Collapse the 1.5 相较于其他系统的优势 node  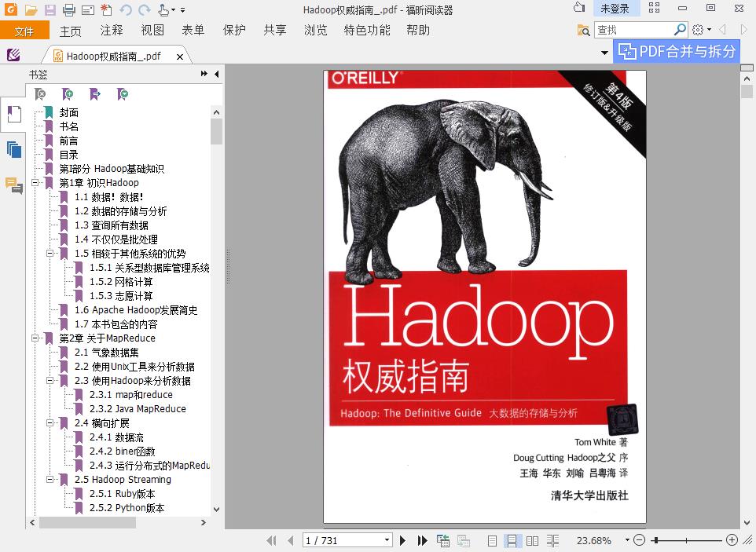pyautogui.click(x=50, y=254)
